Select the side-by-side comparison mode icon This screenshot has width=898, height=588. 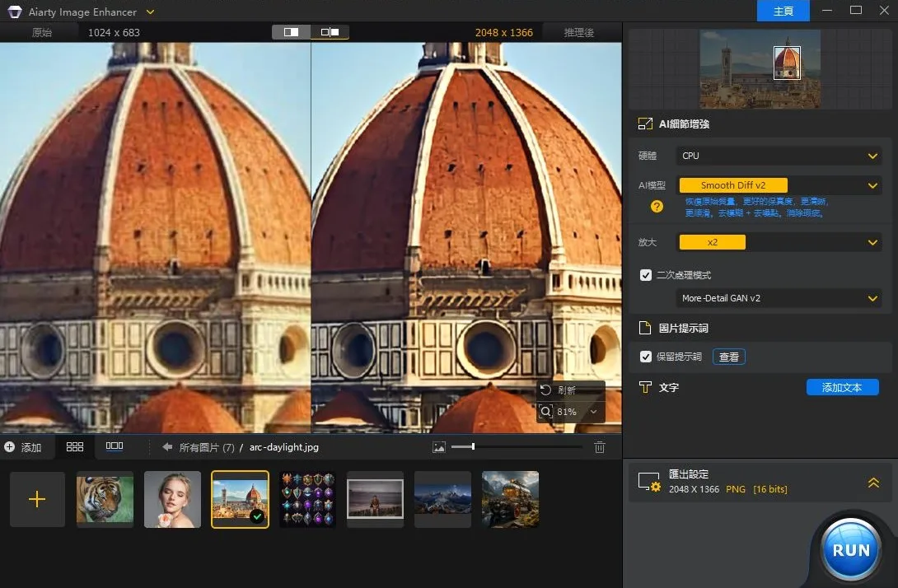click(330, 32)
